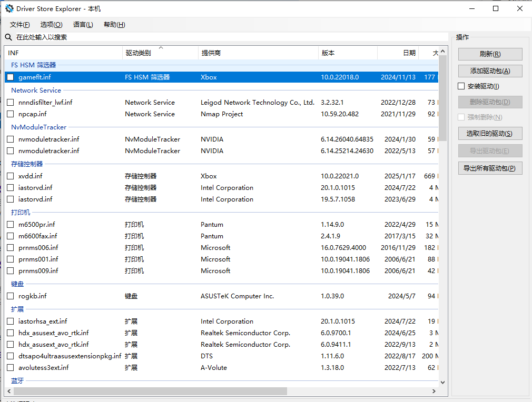The image size is (532, 402).
Task: Click the vertical scrollbar up arrow
Action: [443, 51]
